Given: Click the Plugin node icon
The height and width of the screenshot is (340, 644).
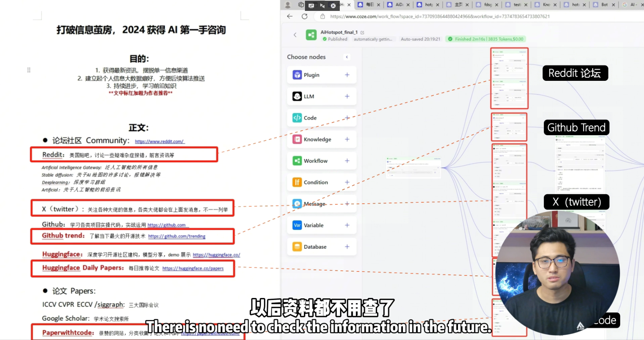Looking at the screenshot, I should coord(297,75).
